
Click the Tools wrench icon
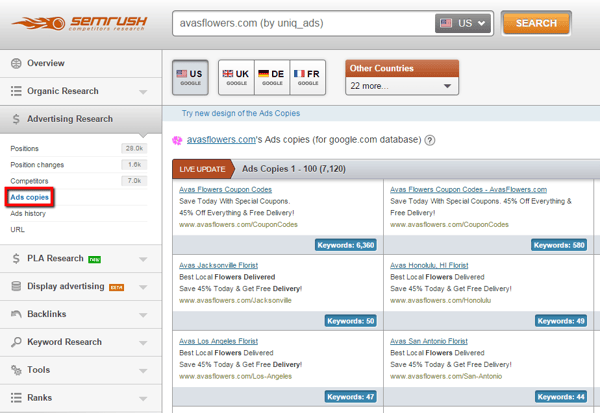[16, 370]
